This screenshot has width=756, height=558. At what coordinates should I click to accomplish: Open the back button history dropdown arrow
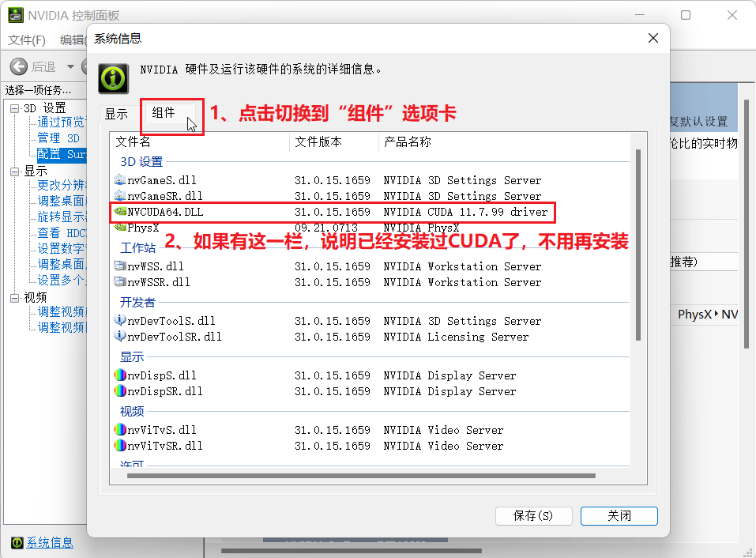pos(70,66)
